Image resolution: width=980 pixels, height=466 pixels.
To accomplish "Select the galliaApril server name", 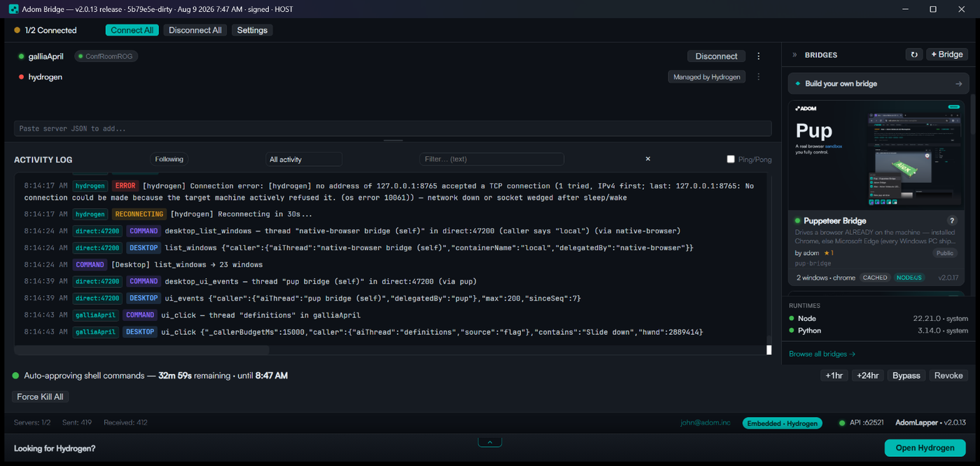I will [46, 56].
